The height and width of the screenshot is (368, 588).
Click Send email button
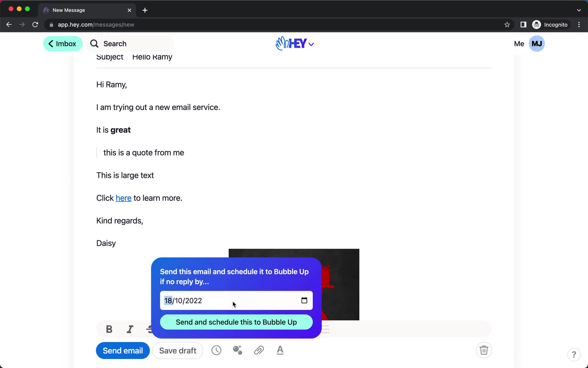point(123,350)
